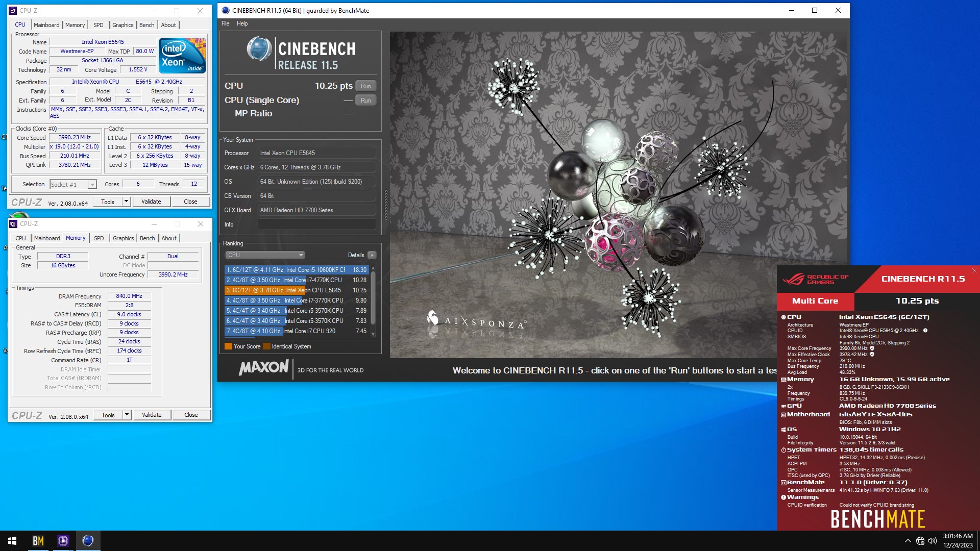980x551 pixels.
Task: Click the Details arrow in Ranking
Action: 372,255
